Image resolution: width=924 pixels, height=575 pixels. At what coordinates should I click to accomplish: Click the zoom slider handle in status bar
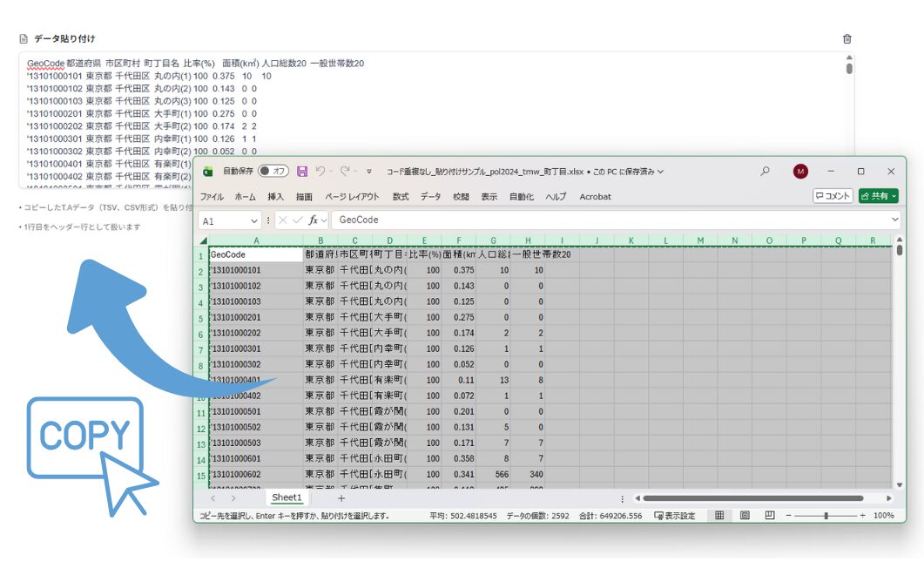(826, 516)
